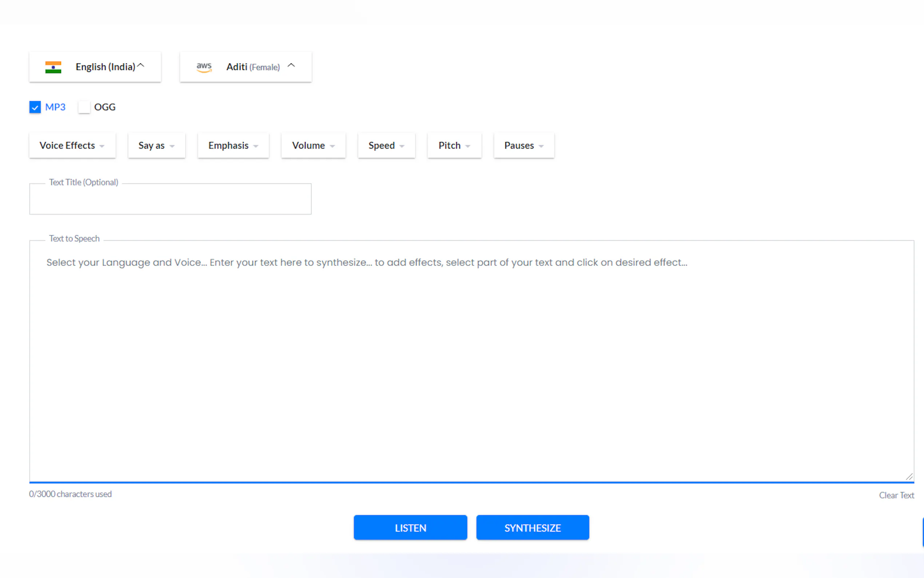Screen dimensions: 924x578
Task: Open the Pitch dropdown
Action: (454, 145)
